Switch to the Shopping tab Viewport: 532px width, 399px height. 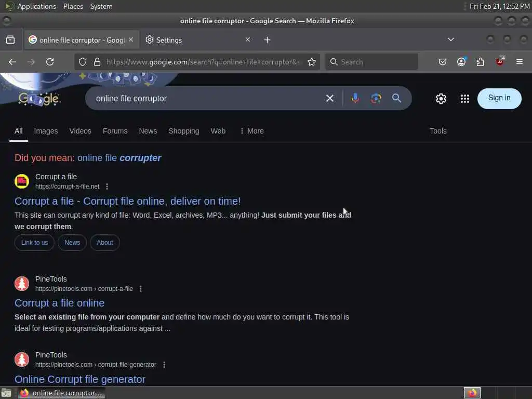tap(184, 131)
